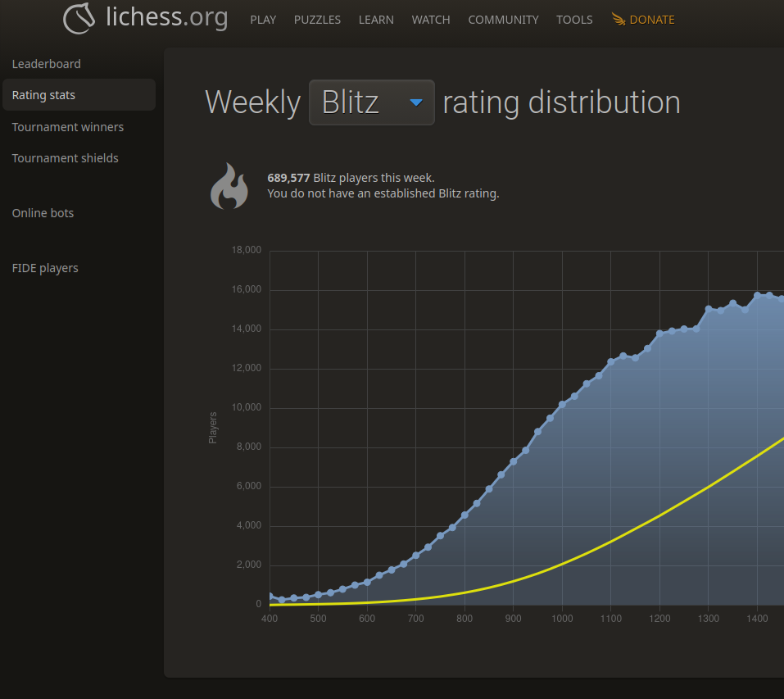Viewport: 784px width, 699px height.
Task: Click the DONATE link
Action: point(651,20)
